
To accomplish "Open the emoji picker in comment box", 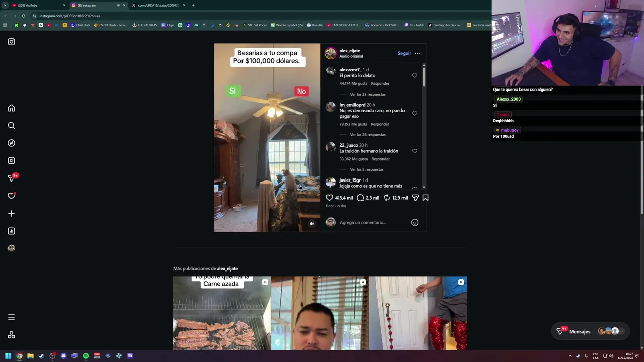I will (x=415, y=222).
